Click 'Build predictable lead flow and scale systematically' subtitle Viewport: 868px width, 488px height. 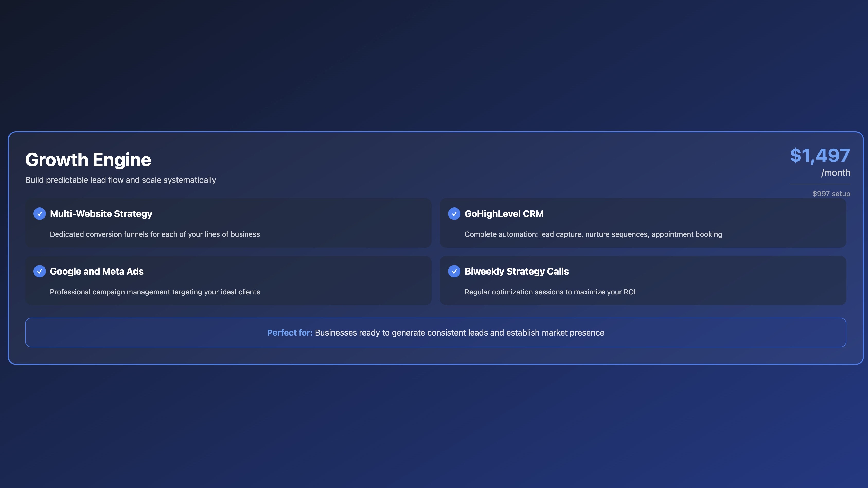coord(121,180)
